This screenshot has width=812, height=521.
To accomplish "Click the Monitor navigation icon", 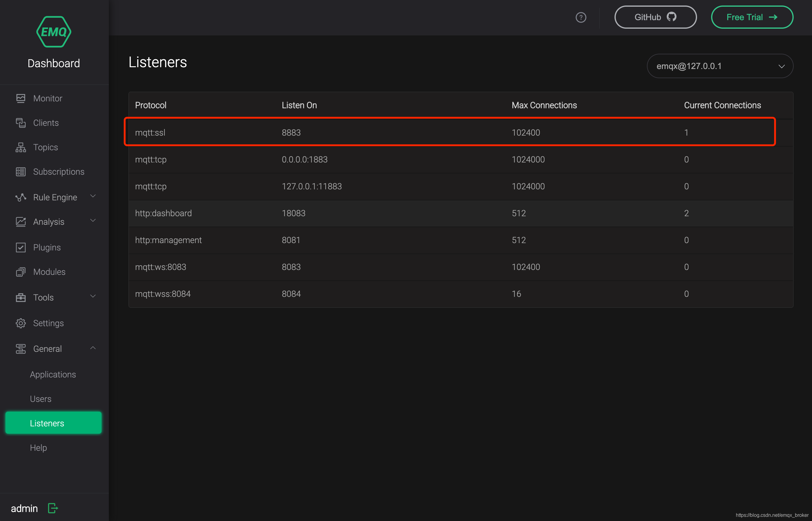I will coord(21,98).
